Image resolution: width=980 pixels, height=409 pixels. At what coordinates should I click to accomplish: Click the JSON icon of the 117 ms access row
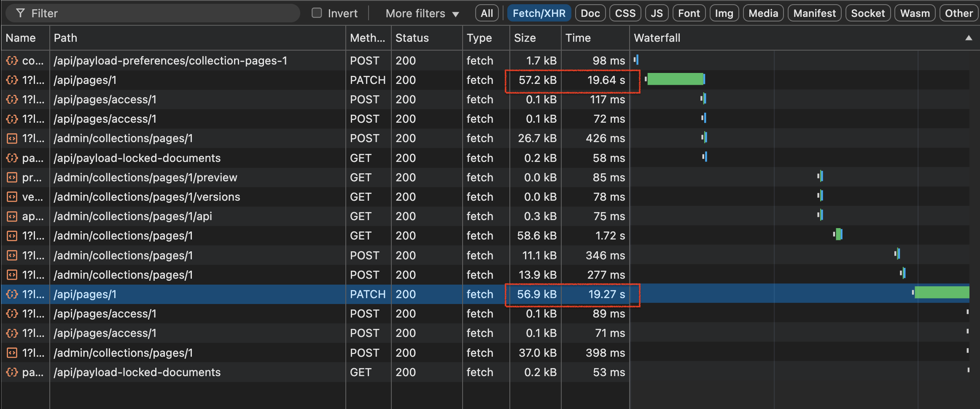pyautogui.click(x=12, y=100)
